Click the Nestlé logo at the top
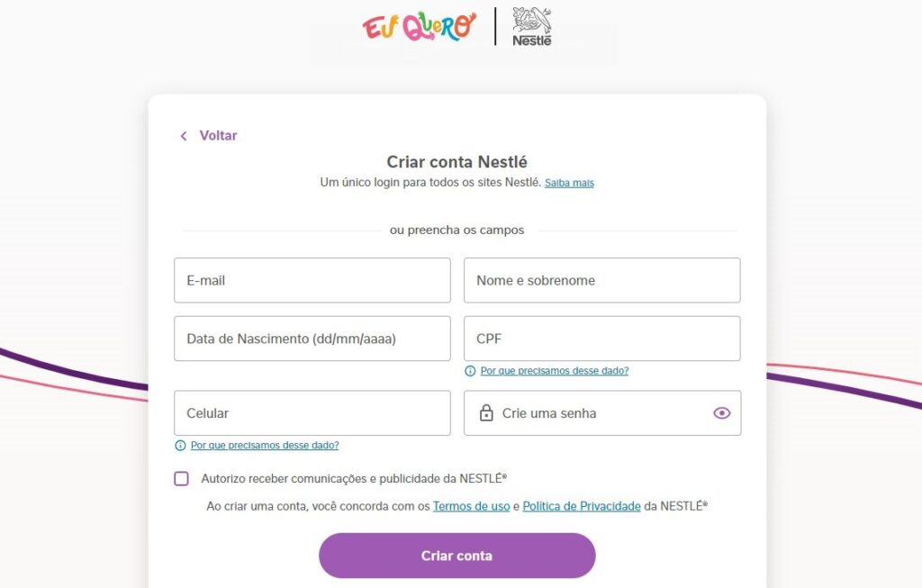The image size is (922, 588). tap(531, 28)
